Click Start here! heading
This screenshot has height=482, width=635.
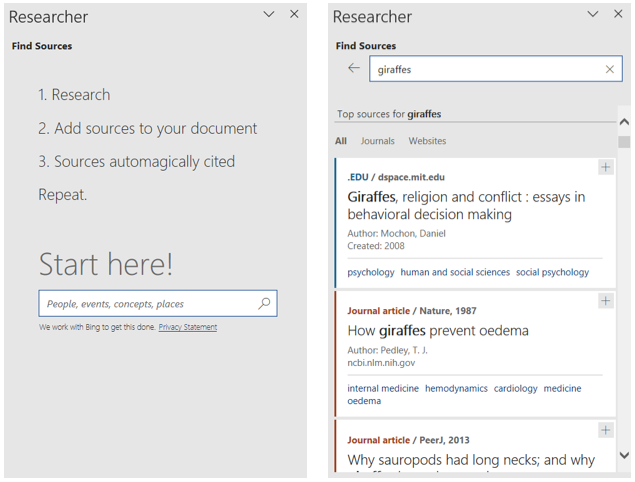[106, 264]
